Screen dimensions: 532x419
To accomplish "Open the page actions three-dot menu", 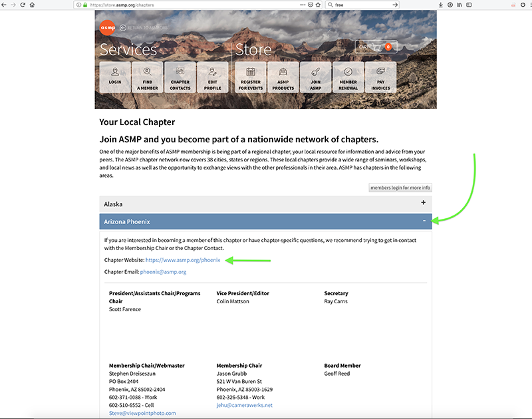I will pyautogui.click(x=303, y=5).
